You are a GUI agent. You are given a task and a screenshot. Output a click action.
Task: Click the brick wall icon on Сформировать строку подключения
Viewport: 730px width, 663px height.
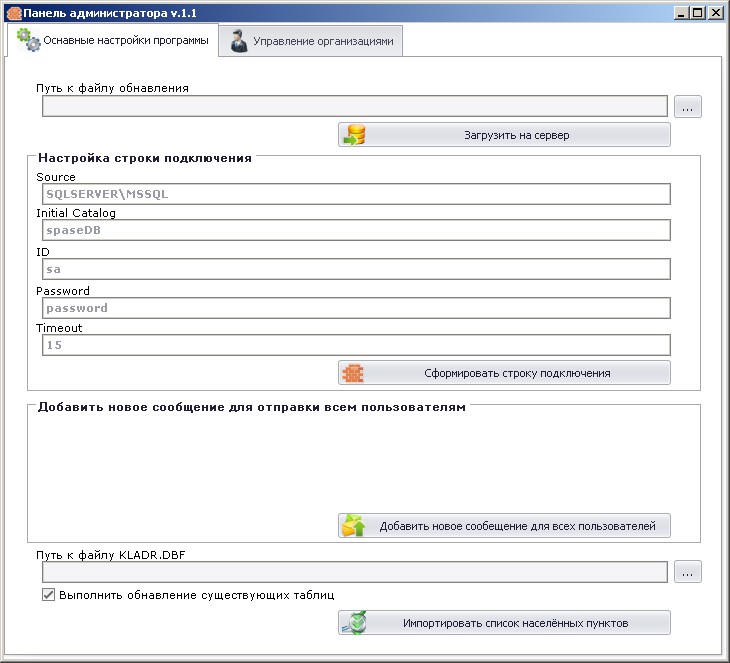point(353,373)
